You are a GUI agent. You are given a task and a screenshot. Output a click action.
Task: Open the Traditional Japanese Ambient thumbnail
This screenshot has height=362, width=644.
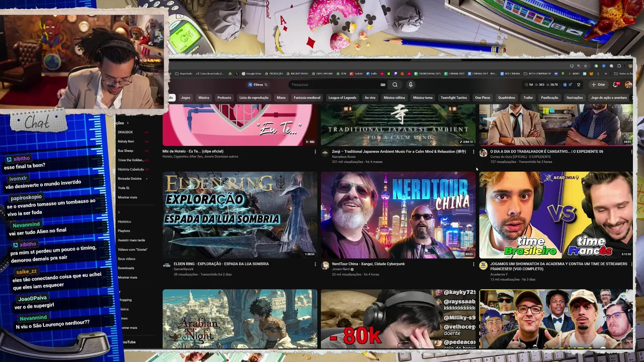pos(398,125)
